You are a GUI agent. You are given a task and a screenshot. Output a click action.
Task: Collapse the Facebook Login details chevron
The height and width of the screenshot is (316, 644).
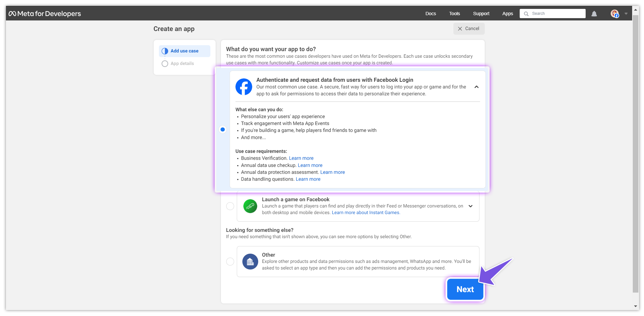click(476, 87)
